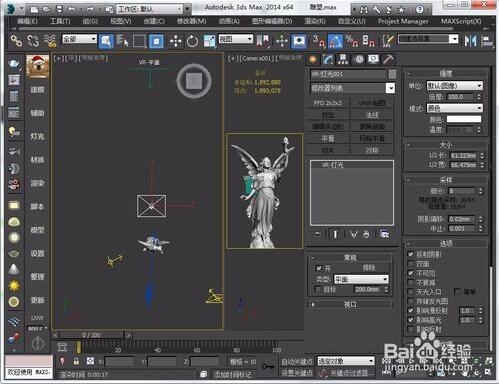Viewport: 499px width, 385px height.
Task: Toggle the 目标 checkbox
Action: [318, 289]
